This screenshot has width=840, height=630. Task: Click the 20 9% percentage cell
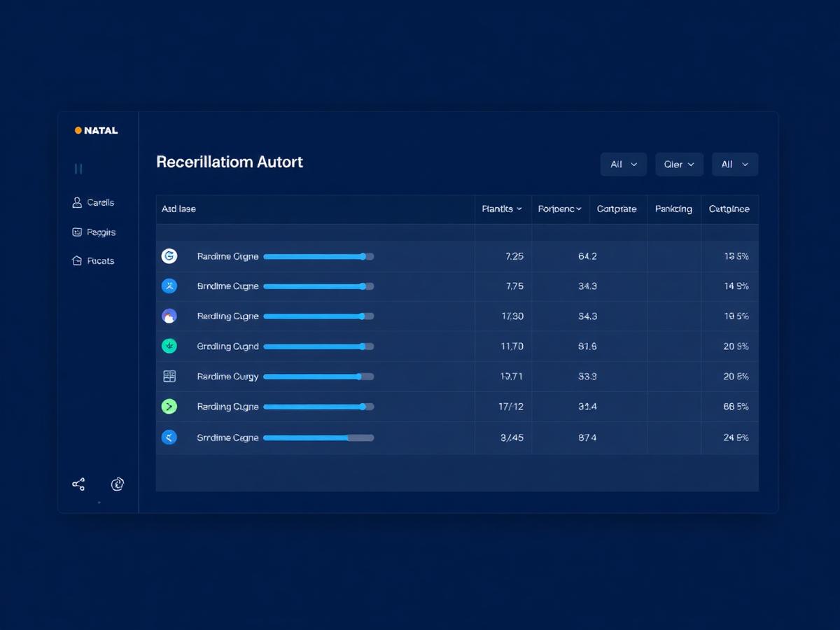[736, 346]
